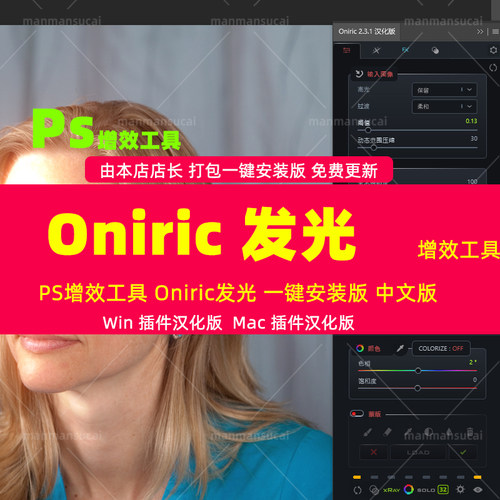Open the blend circles tab
The image size is (500, 500).
point(435,51)
